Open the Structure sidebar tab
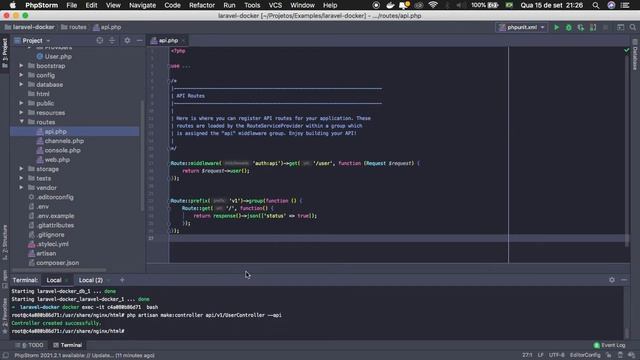Screen dimensions: 640x360 coord(5,242)
